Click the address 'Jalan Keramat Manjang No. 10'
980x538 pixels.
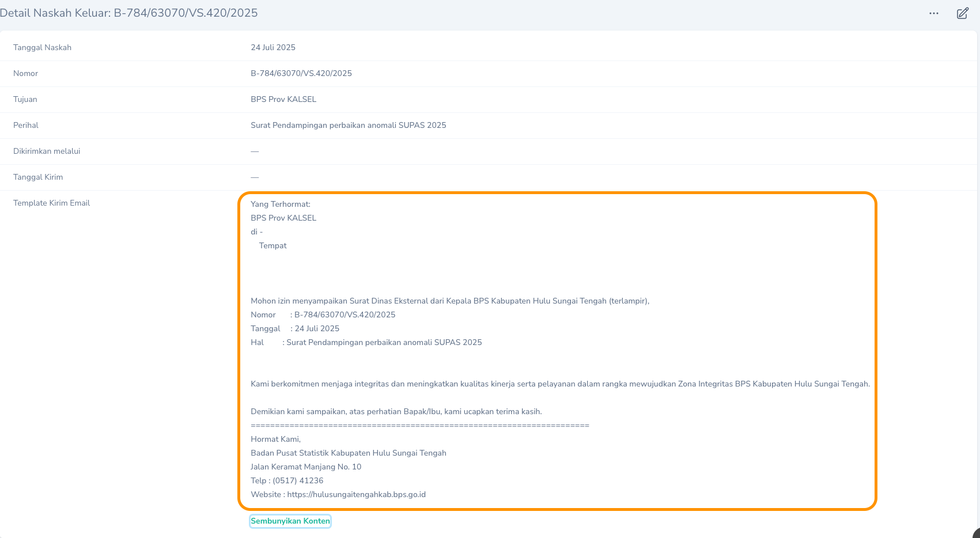pos(306,467)
